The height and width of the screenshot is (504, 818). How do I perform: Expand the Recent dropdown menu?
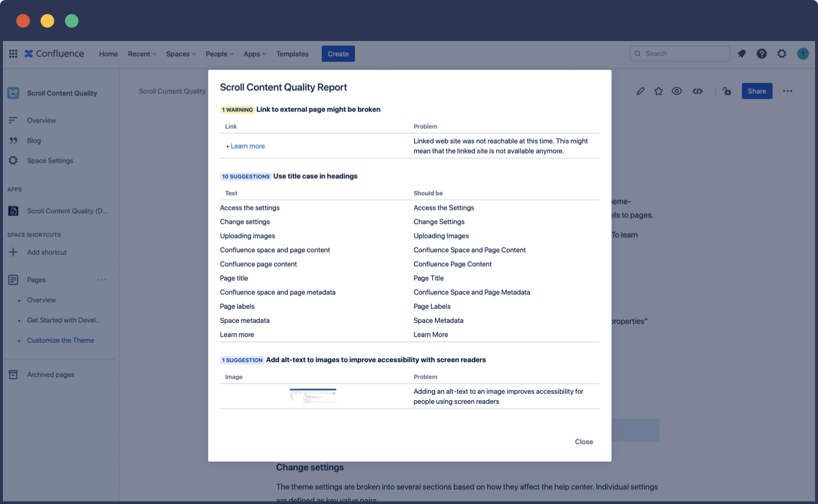tap(142, 54)
